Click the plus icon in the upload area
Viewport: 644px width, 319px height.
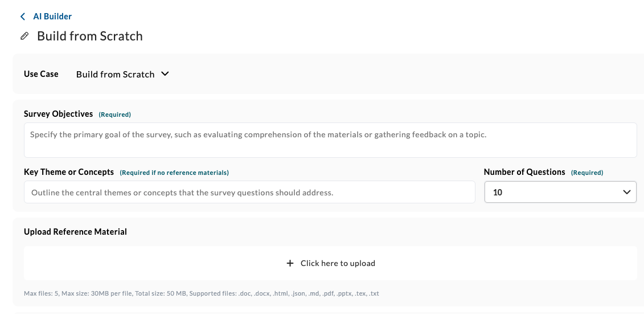[290, 263]
